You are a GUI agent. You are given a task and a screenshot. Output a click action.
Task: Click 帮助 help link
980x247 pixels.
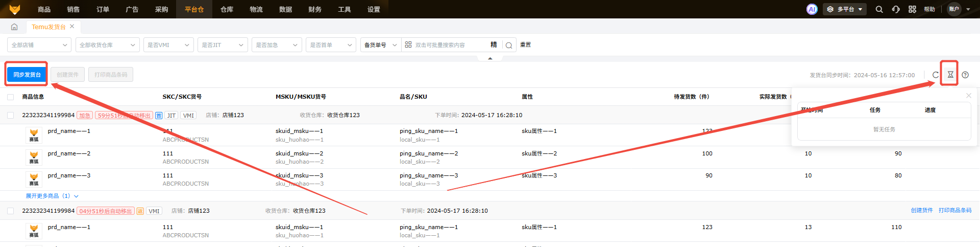point(929,9)
